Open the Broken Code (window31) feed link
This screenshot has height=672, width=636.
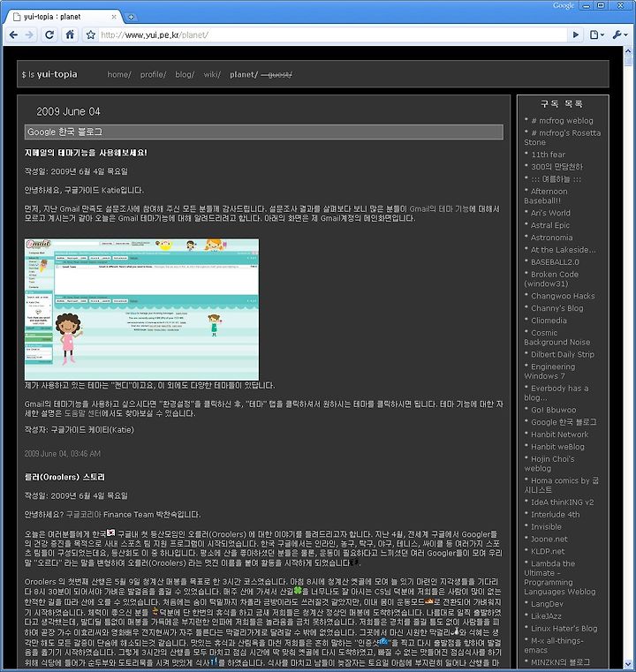551,278
